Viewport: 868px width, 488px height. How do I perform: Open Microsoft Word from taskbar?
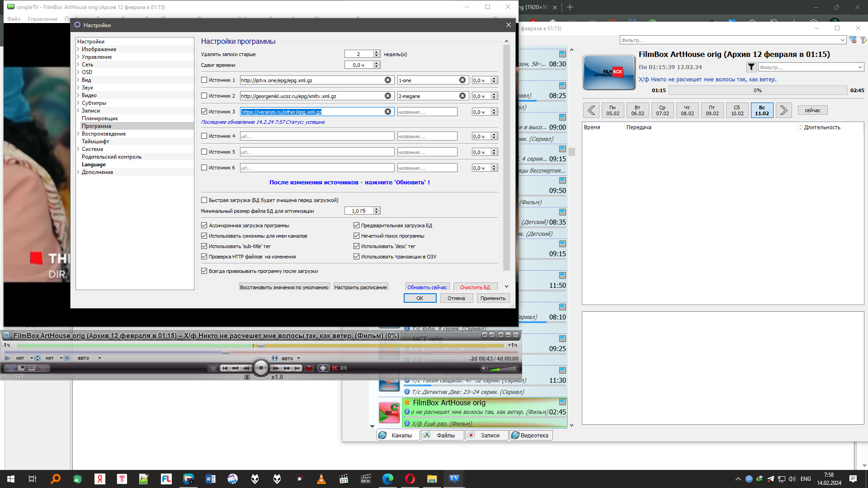coord(211,479)
